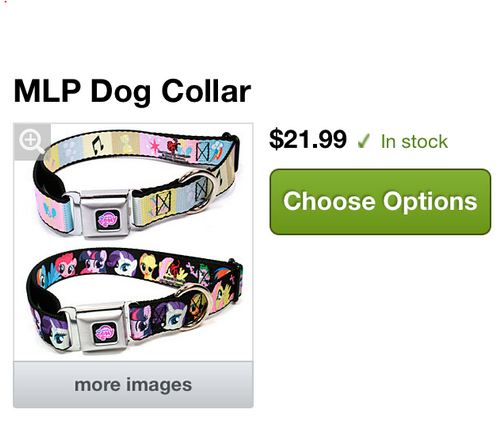Viewport: 498px width, 425px height.
Task: Select the In stock availability text
Action: point(414,142)
